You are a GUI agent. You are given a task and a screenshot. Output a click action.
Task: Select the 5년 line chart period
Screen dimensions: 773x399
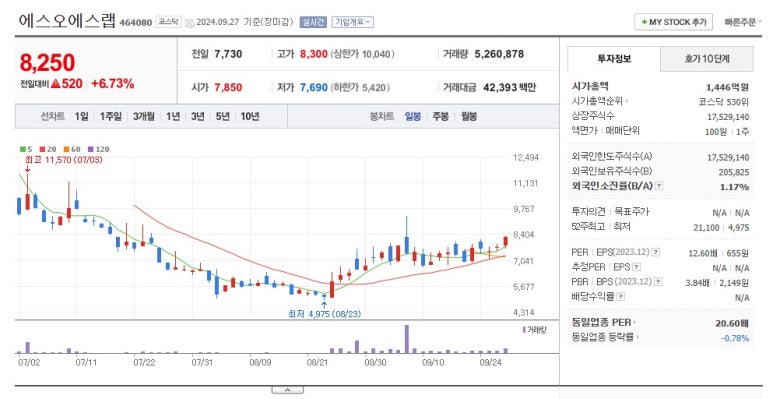[223, 116]
